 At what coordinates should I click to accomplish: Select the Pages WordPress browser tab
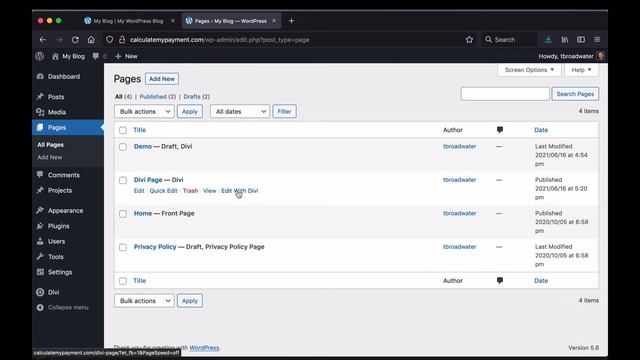click(231, 21)
